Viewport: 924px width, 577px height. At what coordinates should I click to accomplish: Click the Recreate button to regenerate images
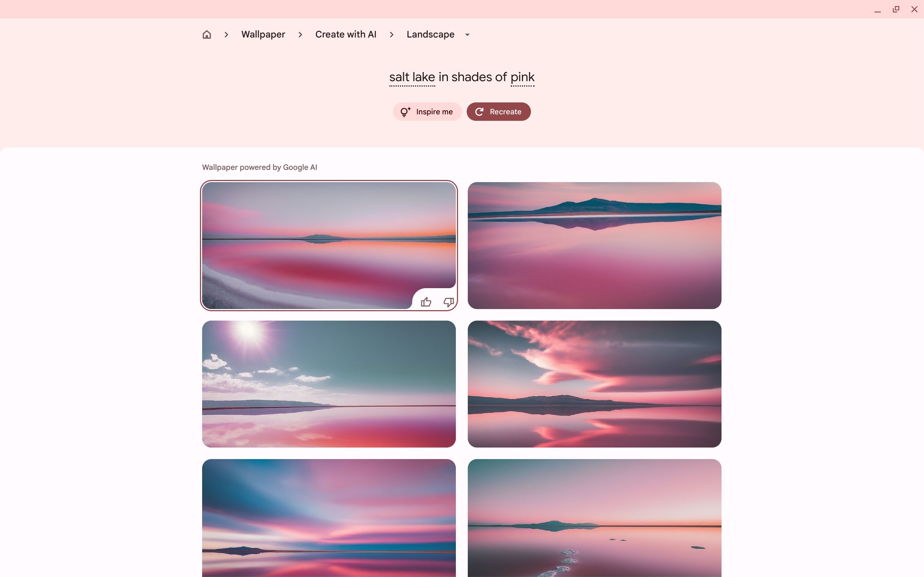[498, 111]
